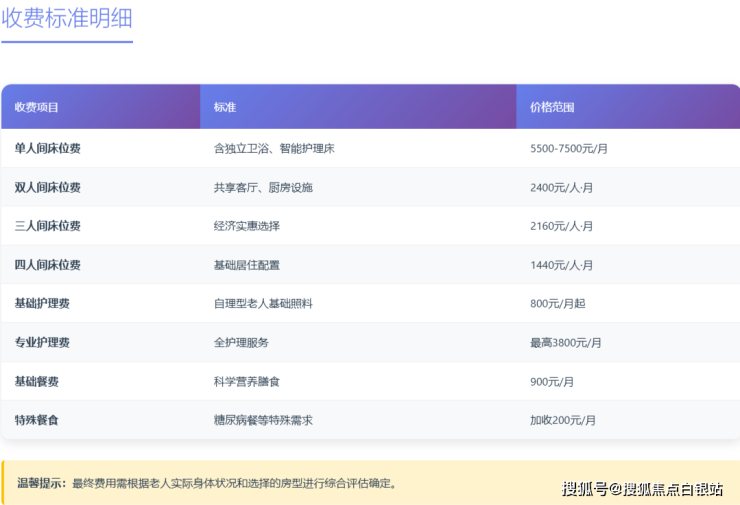Select the 价格范围 column header

point(552,107)
